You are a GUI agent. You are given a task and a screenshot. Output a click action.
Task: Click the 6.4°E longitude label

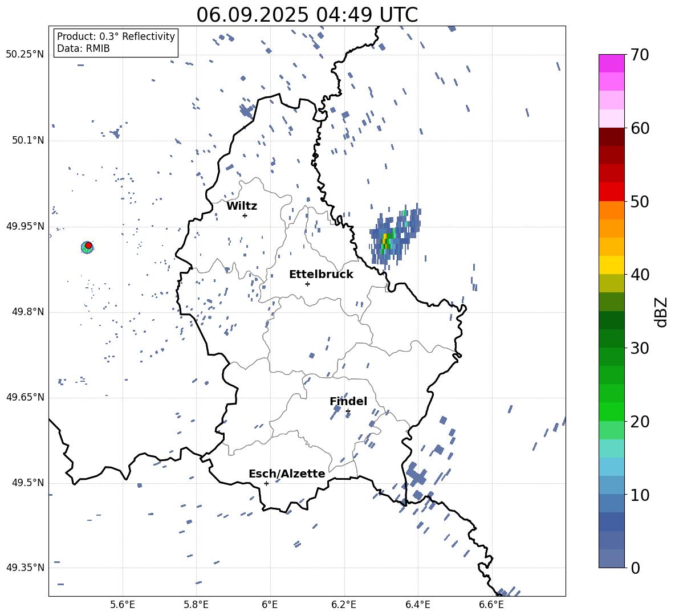417,605
